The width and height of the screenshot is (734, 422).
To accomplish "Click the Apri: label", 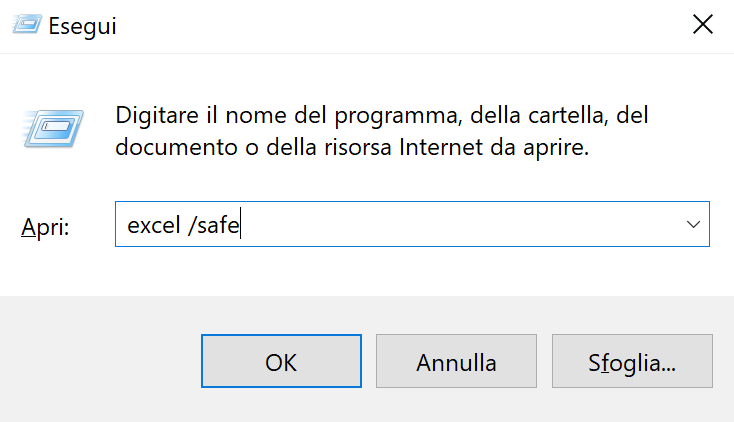I will [46, 227].
